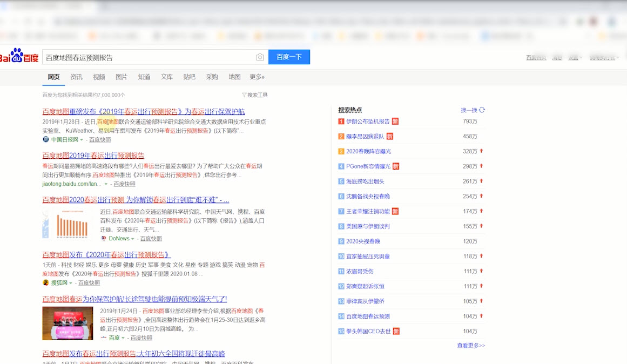Click the Baidu paw logo
This screenshot has width=627, height=364.
pos(19,56)
